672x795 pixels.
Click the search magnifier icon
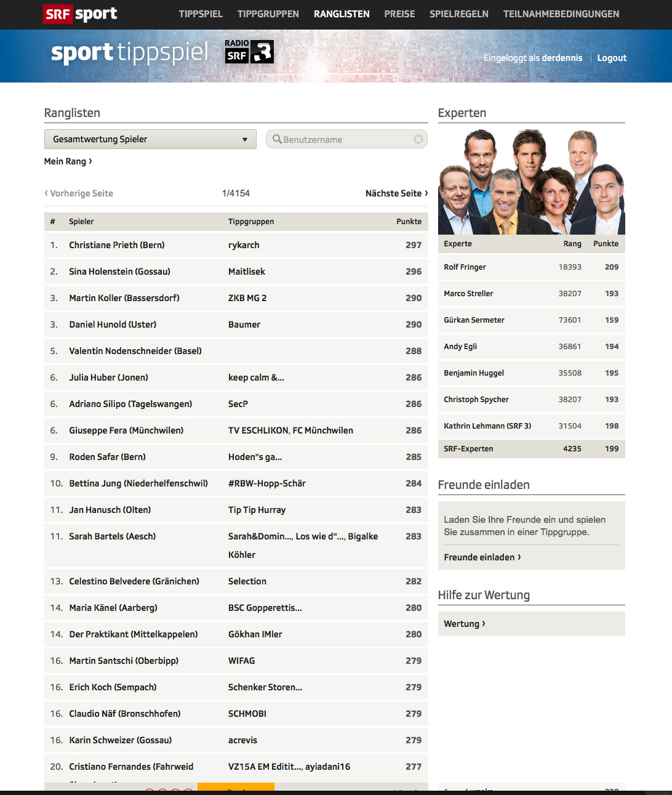[277, 139]
